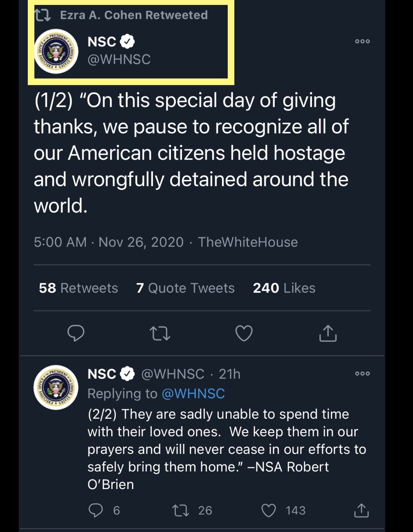413x532 pixels.
Task: View the 240 Likes list
Action: pos(284,288)
